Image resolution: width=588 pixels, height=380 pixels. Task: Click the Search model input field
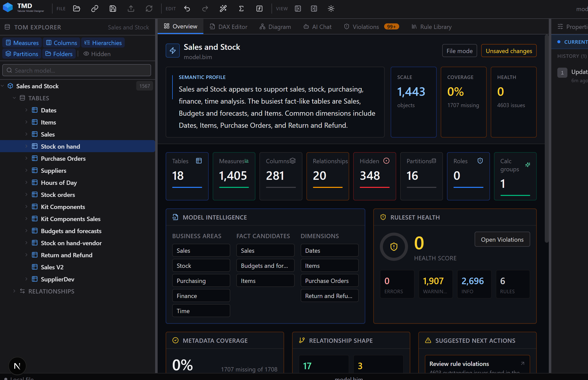pyautogui.click(x=77, y=70)
